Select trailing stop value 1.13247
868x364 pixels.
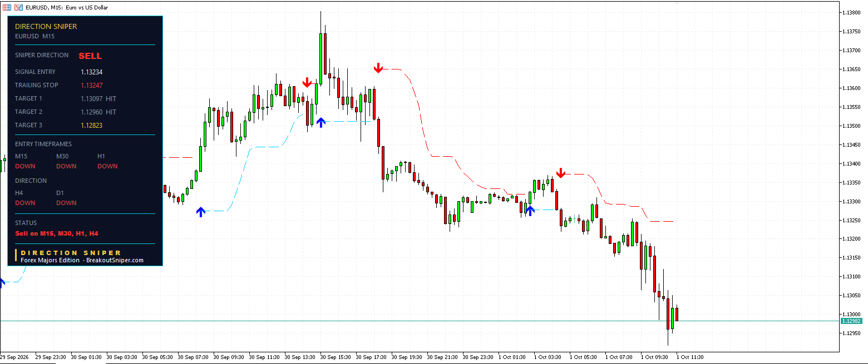click(92, 85)
